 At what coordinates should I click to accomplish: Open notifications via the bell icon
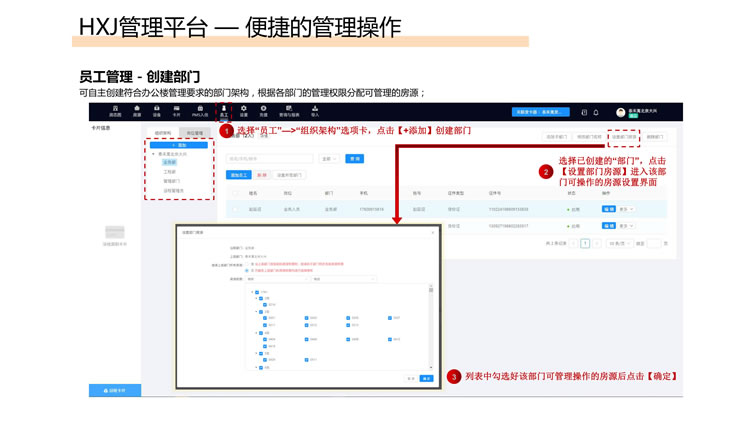click(x=596, y=112)
